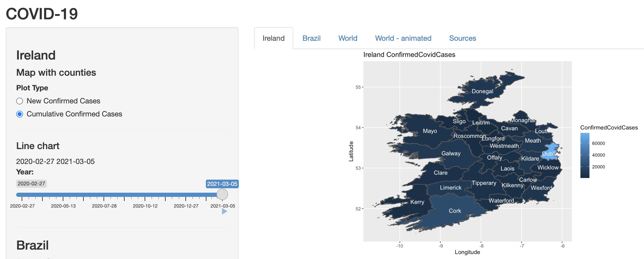View the World - animated tab

coord(403,38)
